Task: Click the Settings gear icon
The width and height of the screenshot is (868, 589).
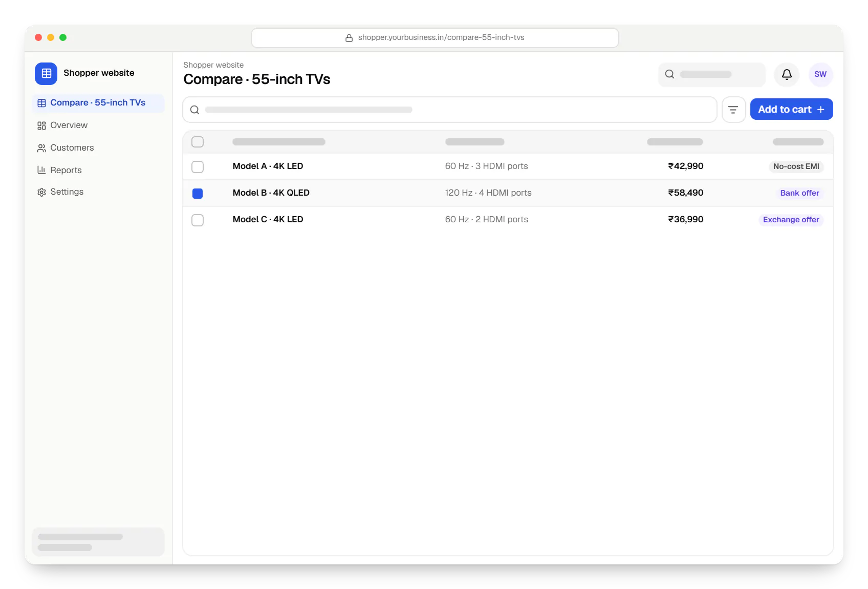Action: 41,192
